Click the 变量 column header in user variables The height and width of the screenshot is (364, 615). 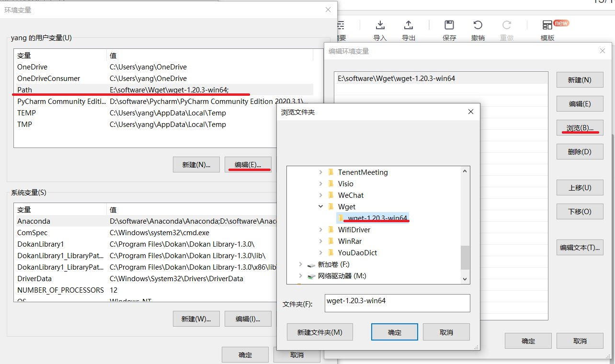click(60, 56)
